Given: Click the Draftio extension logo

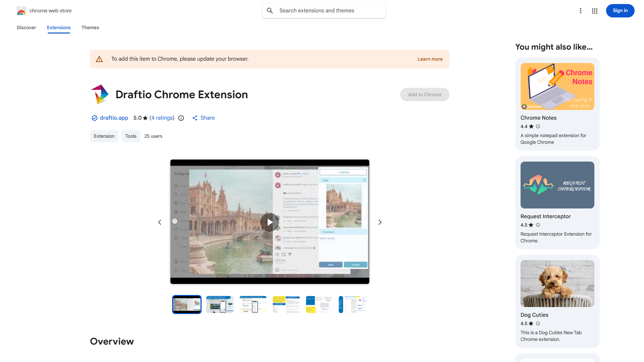Looking at the screenshot, I should [100, 95].
